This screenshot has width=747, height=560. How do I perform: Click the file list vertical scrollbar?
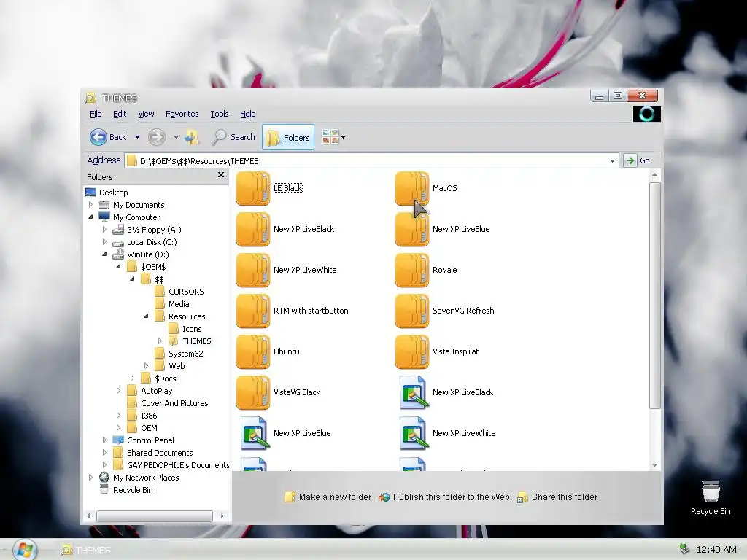point(655,295)
